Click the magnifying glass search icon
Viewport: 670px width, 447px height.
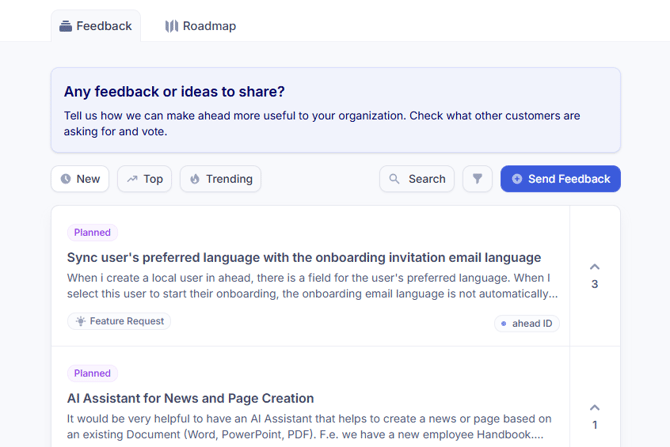point(395,179)
